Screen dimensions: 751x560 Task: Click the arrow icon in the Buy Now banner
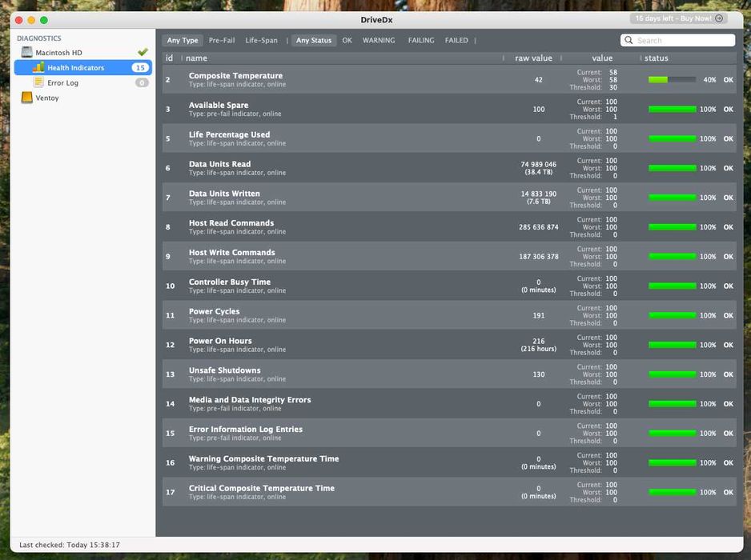click(718, 18)
